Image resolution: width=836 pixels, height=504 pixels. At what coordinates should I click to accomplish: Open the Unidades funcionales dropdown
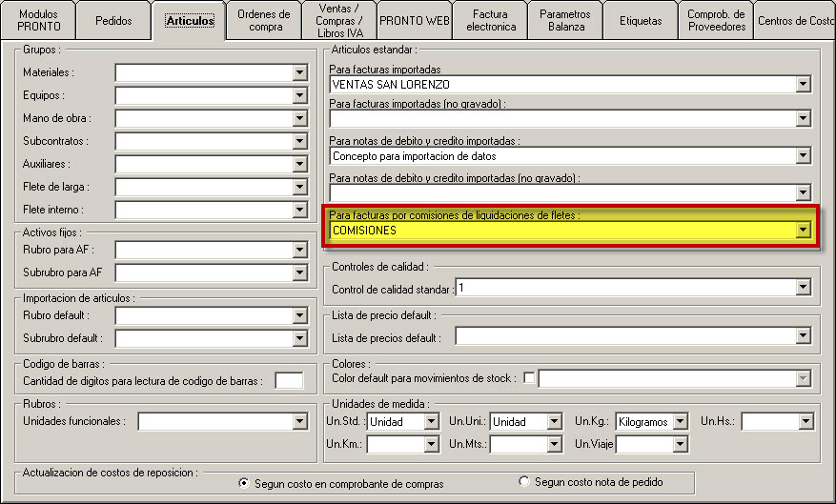click(299, 421)
